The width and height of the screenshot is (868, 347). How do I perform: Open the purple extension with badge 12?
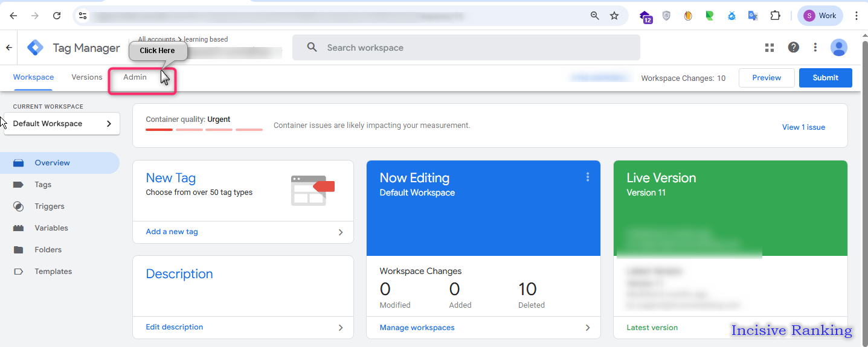646,16
